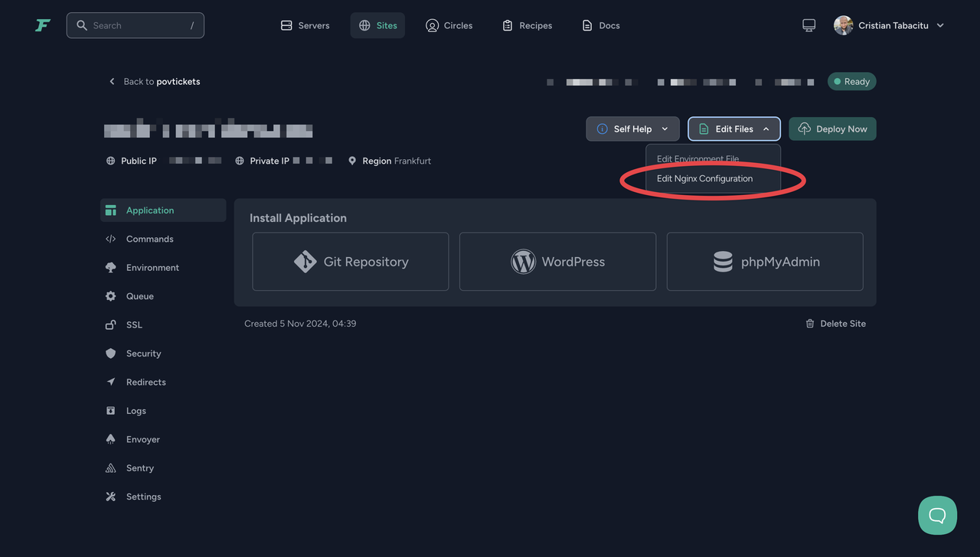Open the Recipes navigation item
The height and width of the screenshot is (557, 980).
pyautogui.click(x=527, y=25)
